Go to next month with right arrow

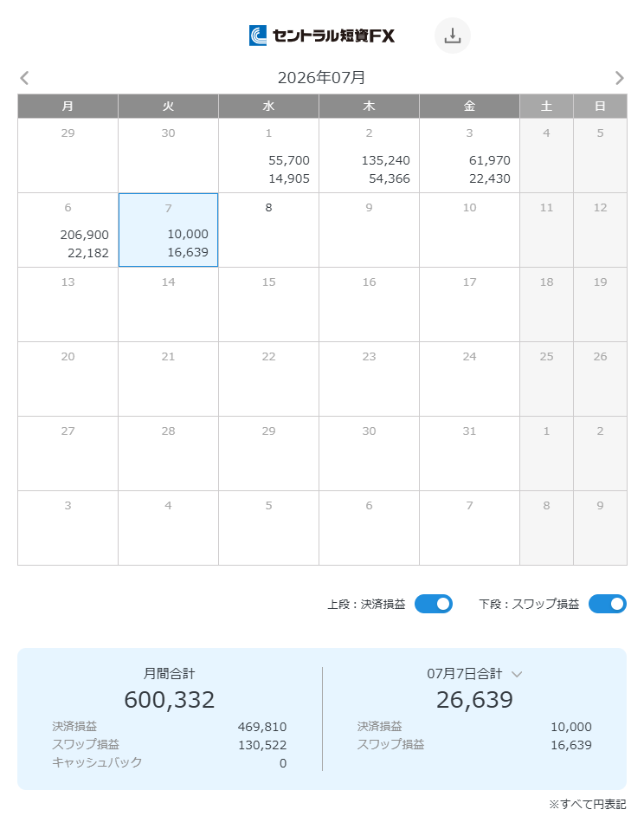619,78
